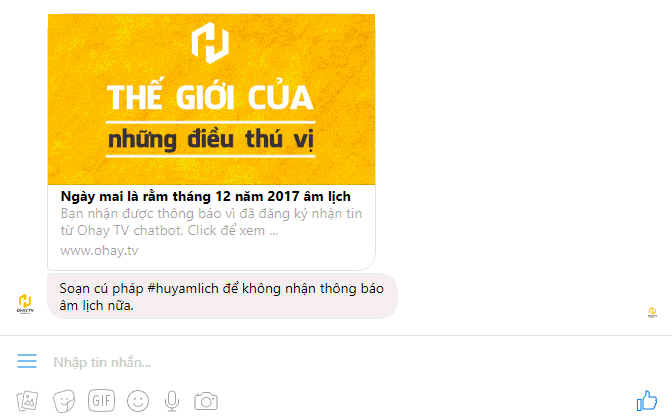Click the "Bạn nhận được thông báo" description
Screen dimensions: 672x416
[211, 222]
